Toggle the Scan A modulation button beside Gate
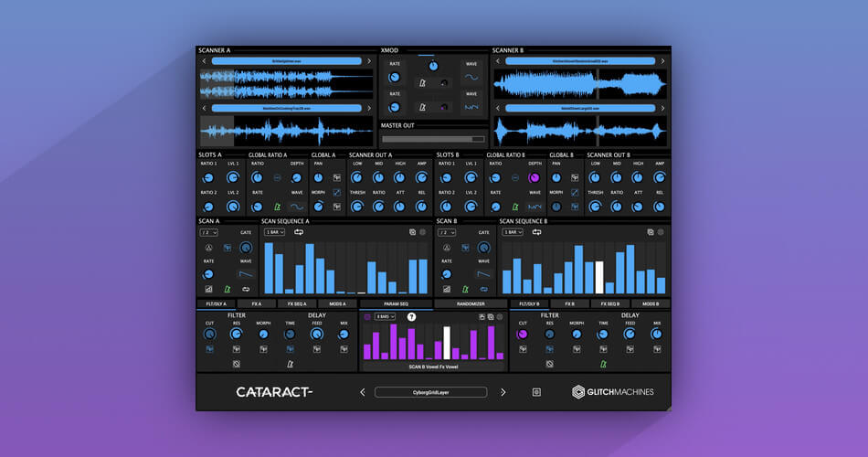Image resolution: width=868 pixels, height=457 pixels. 227,248
